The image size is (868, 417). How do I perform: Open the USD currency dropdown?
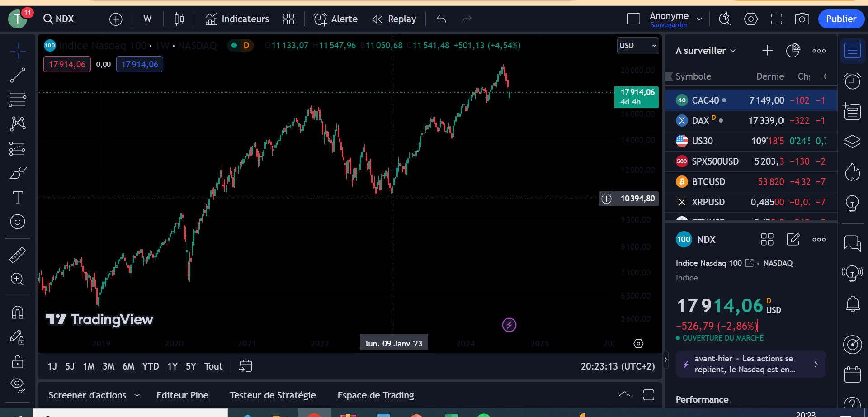point(638,46)
